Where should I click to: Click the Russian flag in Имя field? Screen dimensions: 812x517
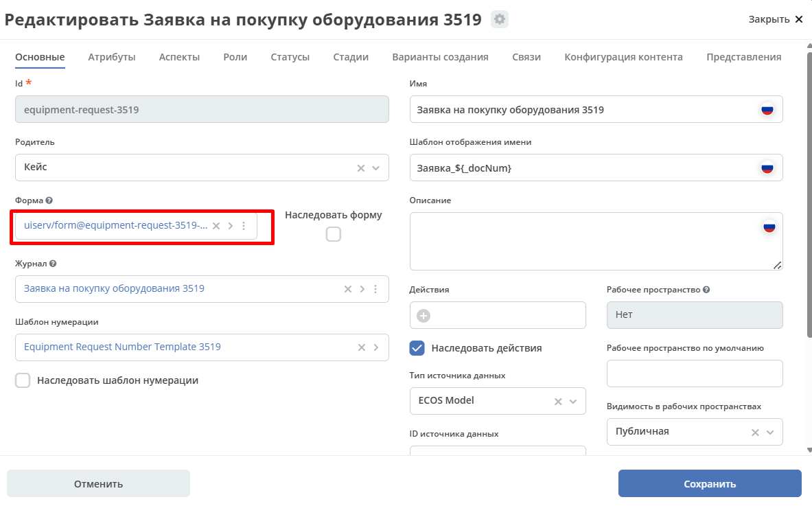click(x=767, y=110)
